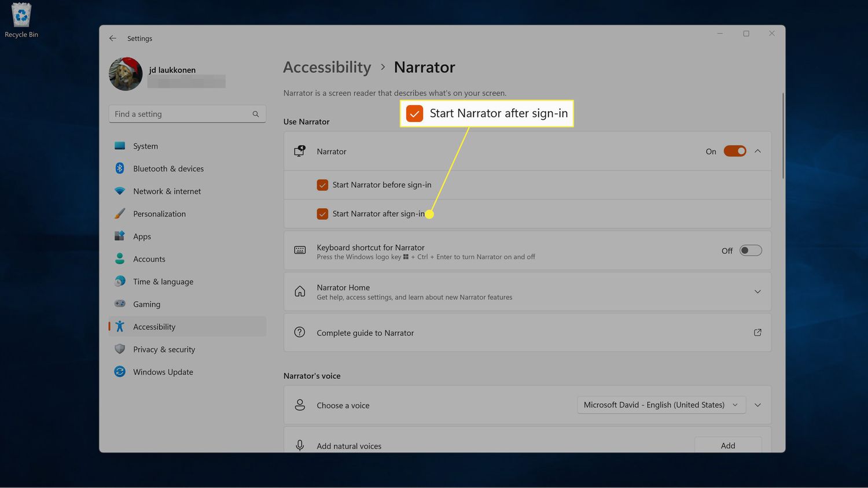The height and width of the screenshot is (488, 868).
Task: Click the Gaming controller icon
Action: 120,304
